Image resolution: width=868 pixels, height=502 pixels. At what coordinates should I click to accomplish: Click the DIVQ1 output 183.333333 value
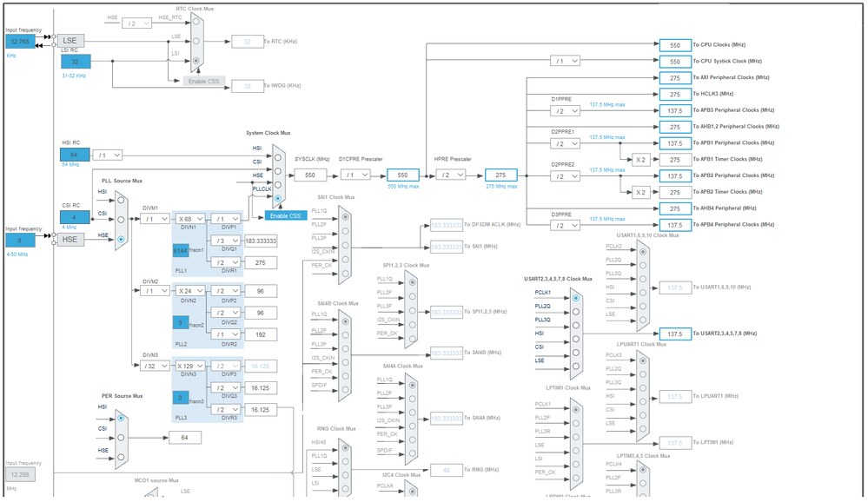(x=261, y=241)
